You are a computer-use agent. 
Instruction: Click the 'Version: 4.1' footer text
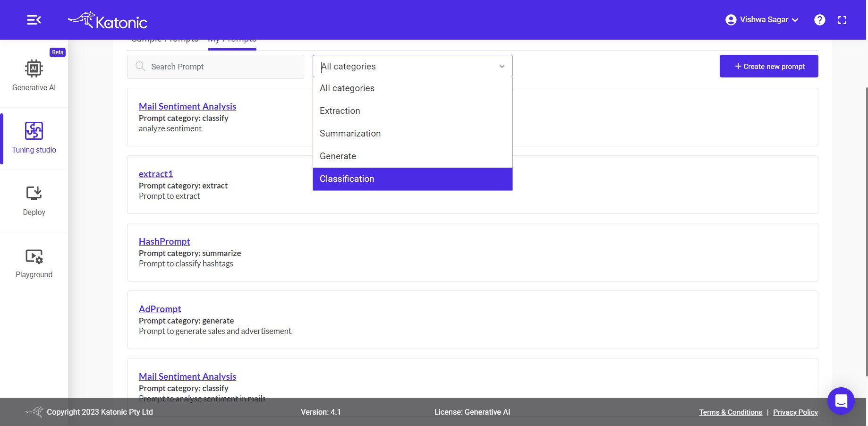pos(321,412)
